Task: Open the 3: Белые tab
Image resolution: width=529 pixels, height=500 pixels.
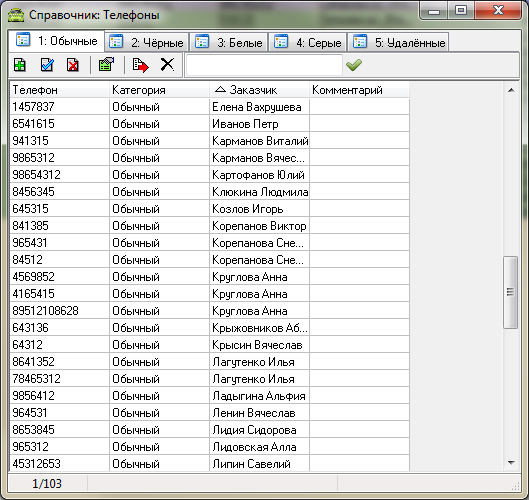Action: point(229,42)
